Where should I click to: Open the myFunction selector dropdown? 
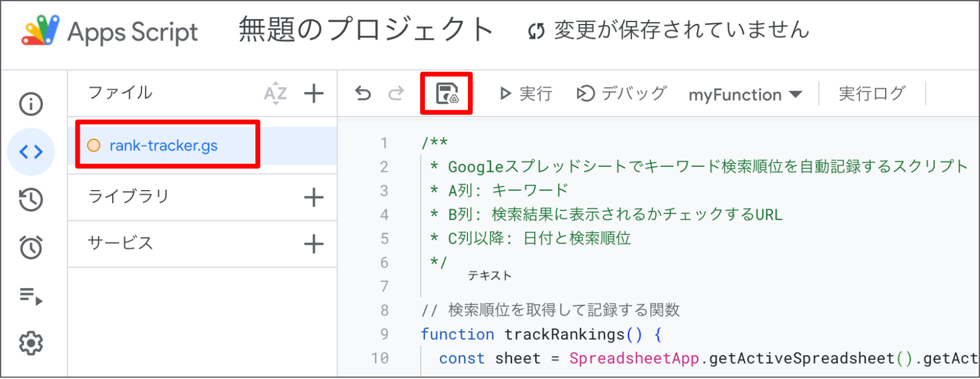coord(745,94)
